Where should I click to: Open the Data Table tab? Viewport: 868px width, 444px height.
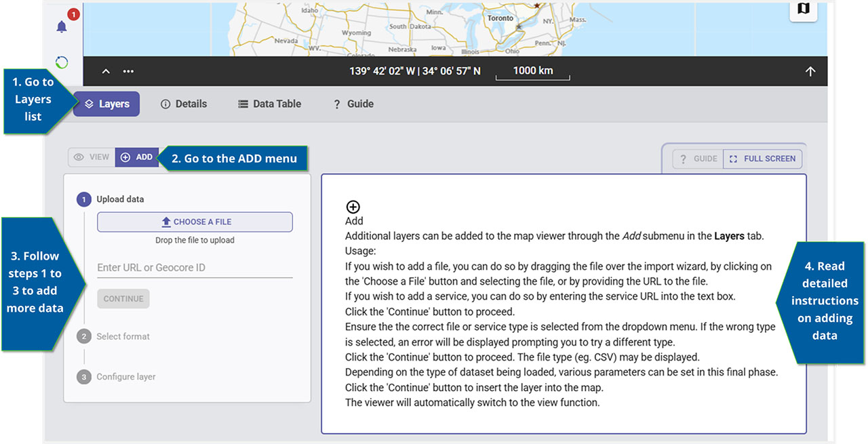(x=269, y=104)
